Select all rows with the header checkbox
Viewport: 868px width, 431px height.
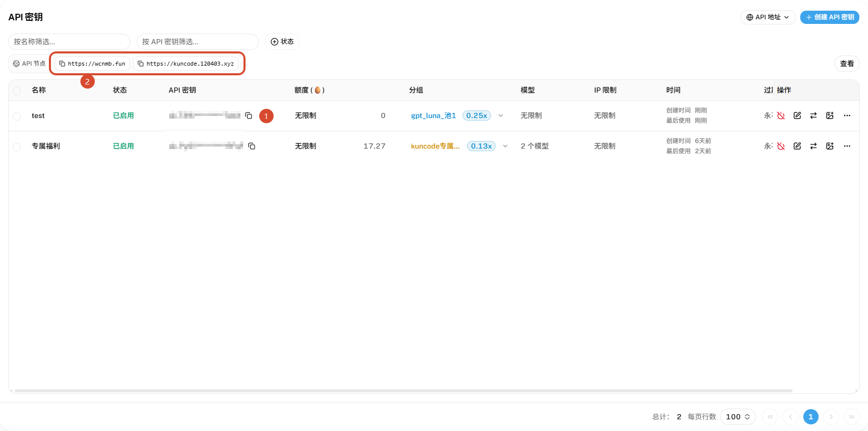(x=17, y=91)
